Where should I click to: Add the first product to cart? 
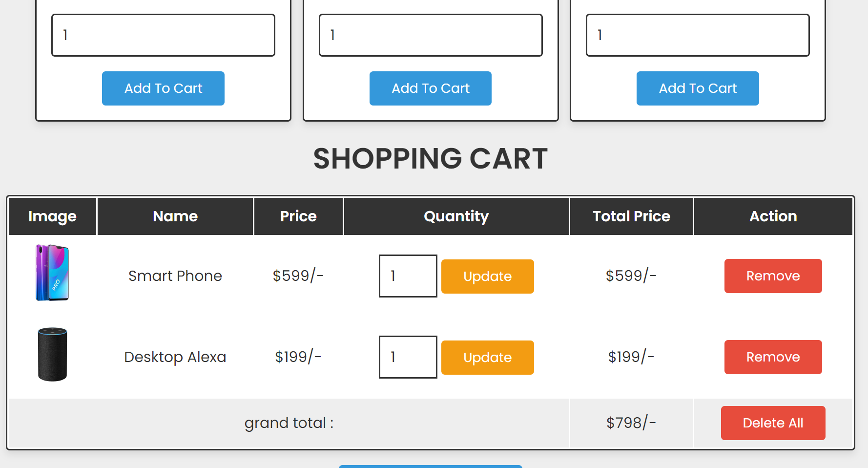(x=163, y=88)
